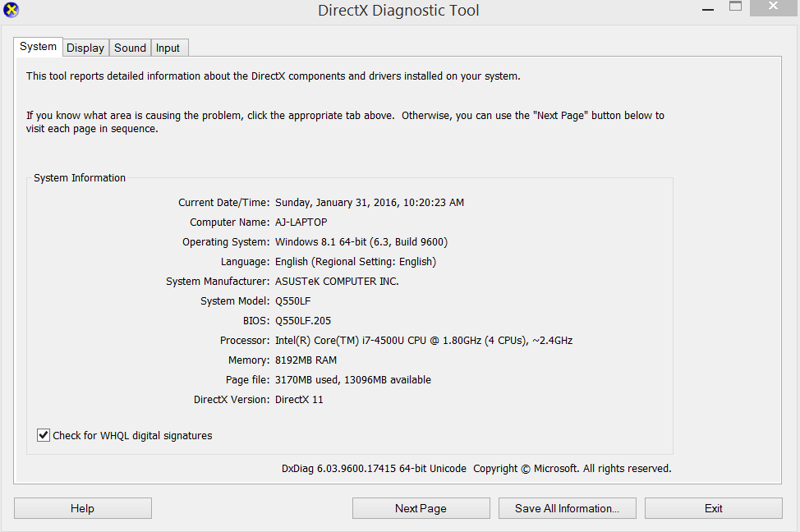800x532 pixels.
Task: Click the BIOS value Q550LF.205
Action: pyautogui.click(x=303, y=321)
